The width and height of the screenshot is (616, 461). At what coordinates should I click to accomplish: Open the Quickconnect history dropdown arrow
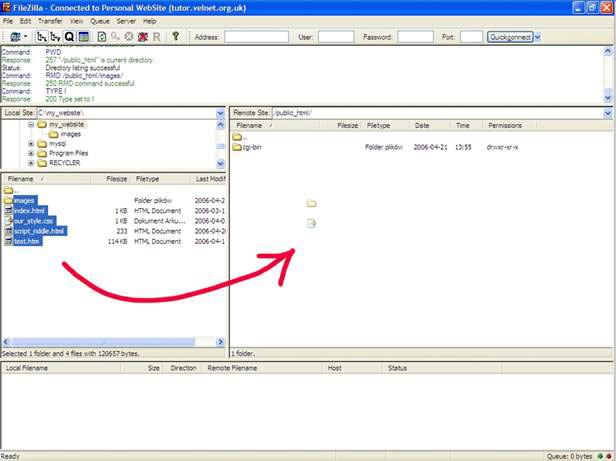point(537,37)
